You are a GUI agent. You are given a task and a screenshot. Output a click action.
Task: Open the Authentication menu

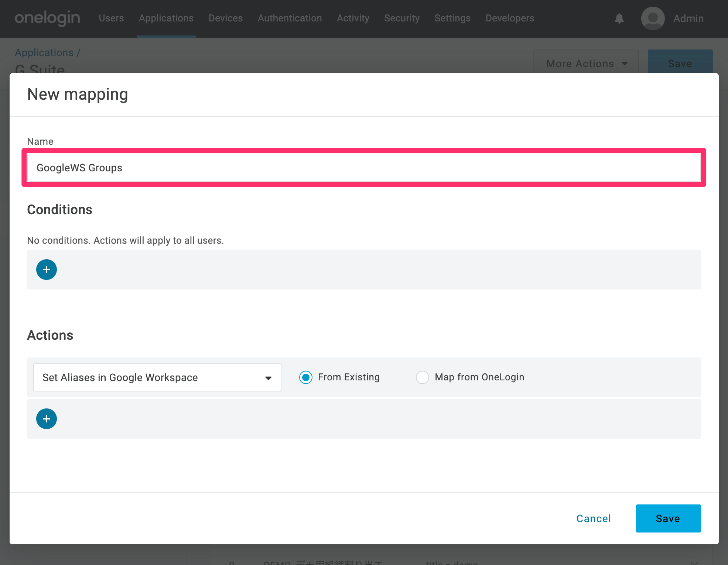290,18
